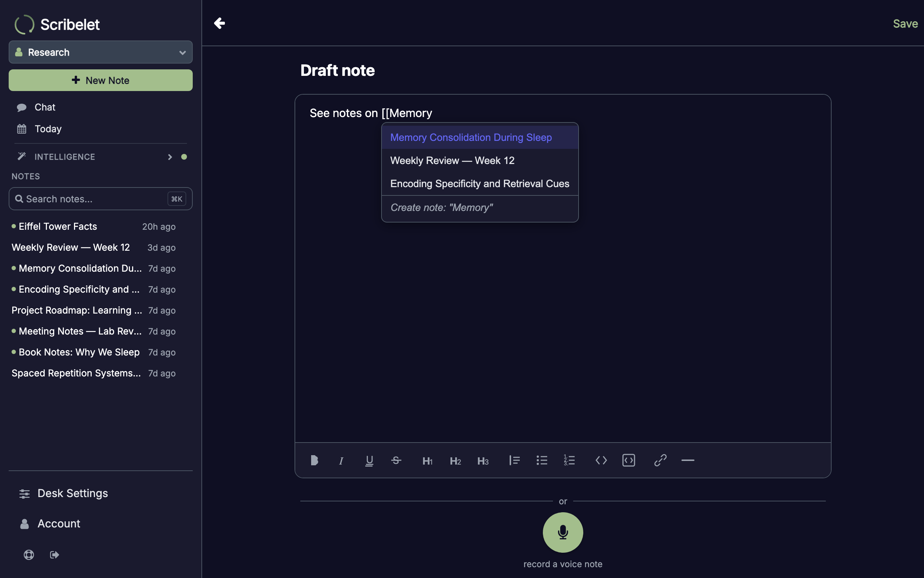
Task: Record a voice note with microphone
Action: pyautogui.click(x=563, y=532)
